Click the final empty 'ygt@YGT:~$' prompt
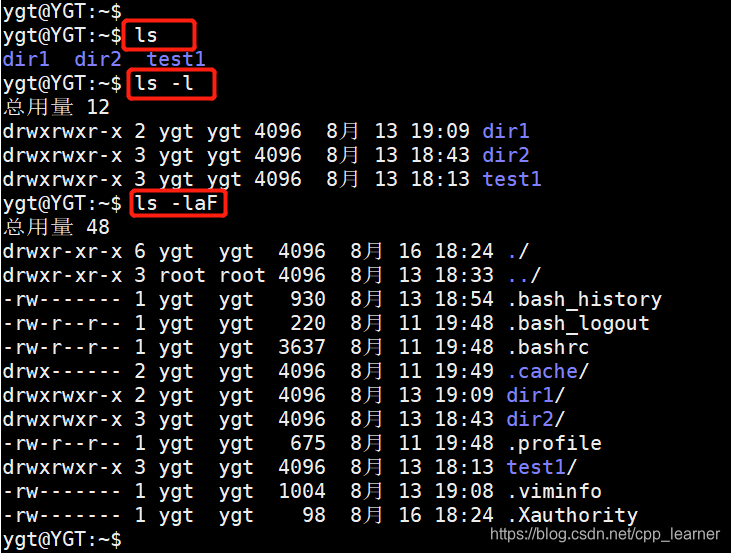The height and width of the screenshot is (553, 731). click(x=62, y=539)
